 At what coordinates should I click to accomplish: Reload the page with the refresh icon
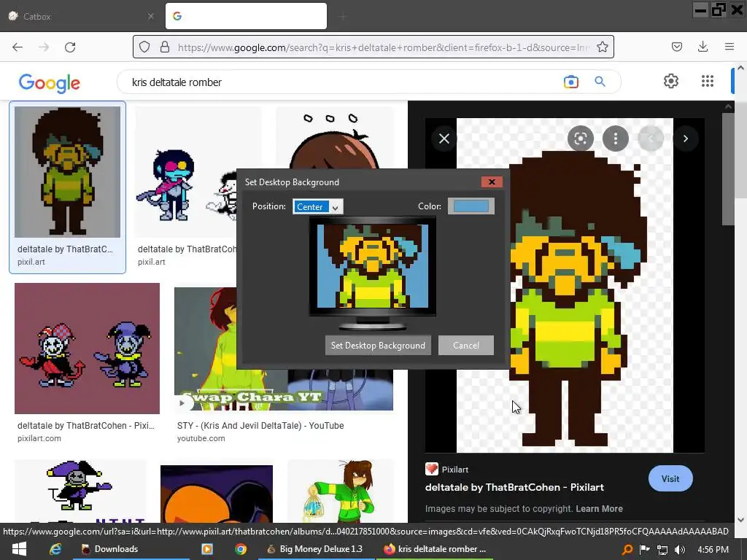pos(70,47)
